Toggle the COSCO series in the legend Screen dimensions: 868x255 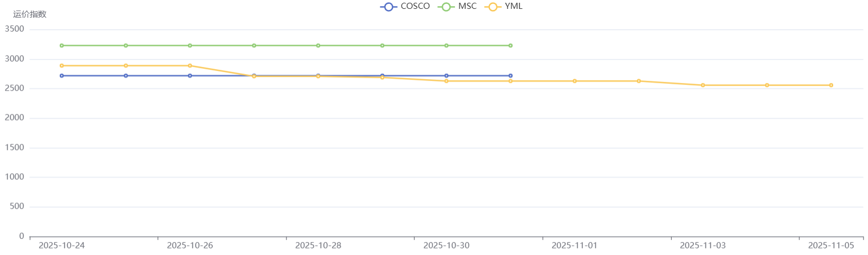tap(405, 7)
